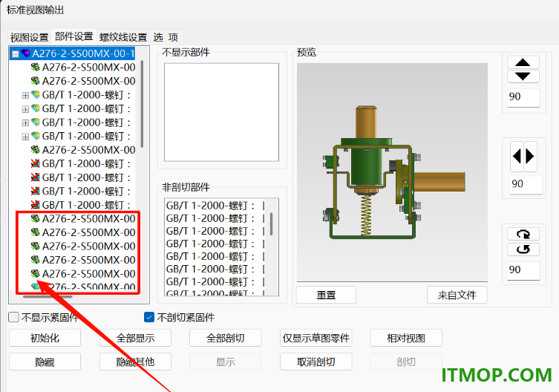Click the root assembly icon beside A276-2-S500MX-00-1
The image size is (559, 392).
(x=26, y=53)
